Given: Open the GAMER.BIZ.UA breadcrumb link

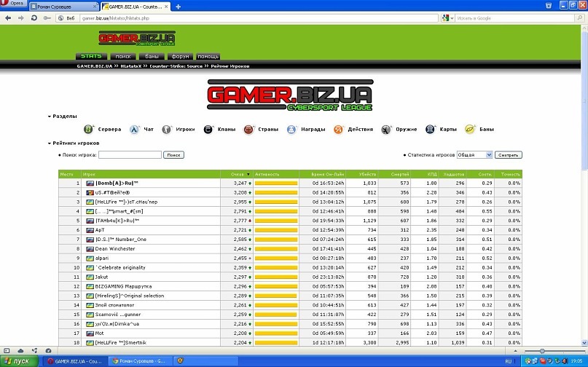Looking at the screenshot, I should [95, 66].
